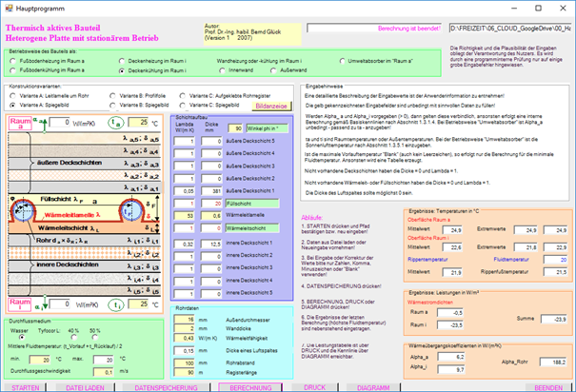This screenshot has height=392, width=576.
Task: Click the Bildanzeige button
Action: 271,106
